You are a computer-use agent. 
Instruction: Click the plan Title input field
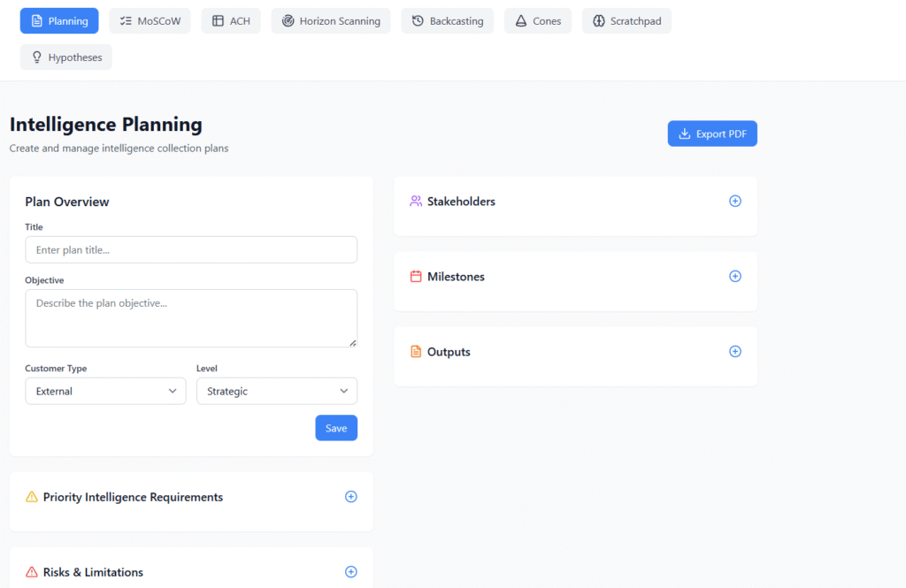(x=191, y=250)
